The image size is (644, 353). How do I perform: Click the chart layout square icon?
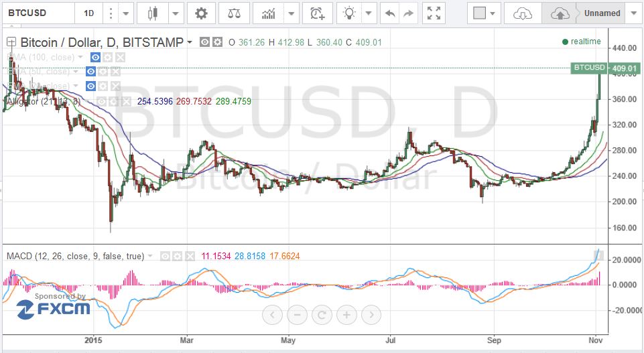[479, 13]
